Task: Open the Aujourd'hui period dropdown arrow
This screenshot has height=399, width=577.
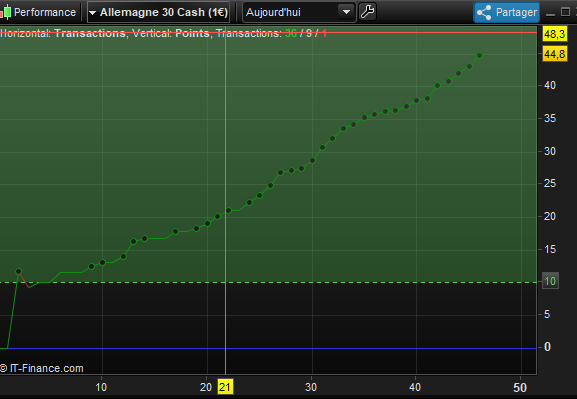Action: coord(346,12)
